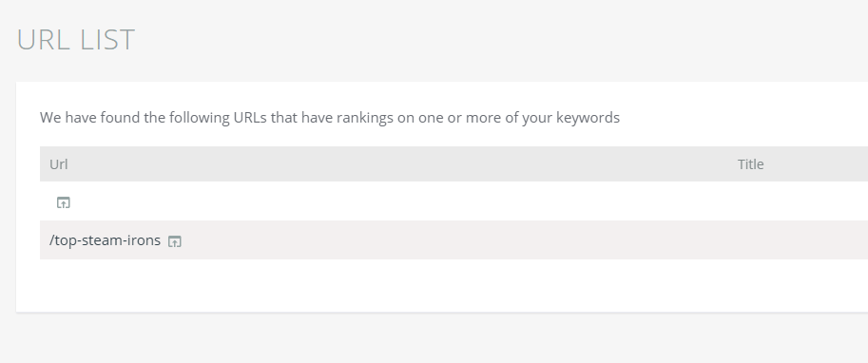Click the 'steam' part of the /top-steam-irons path

(97, 240)
